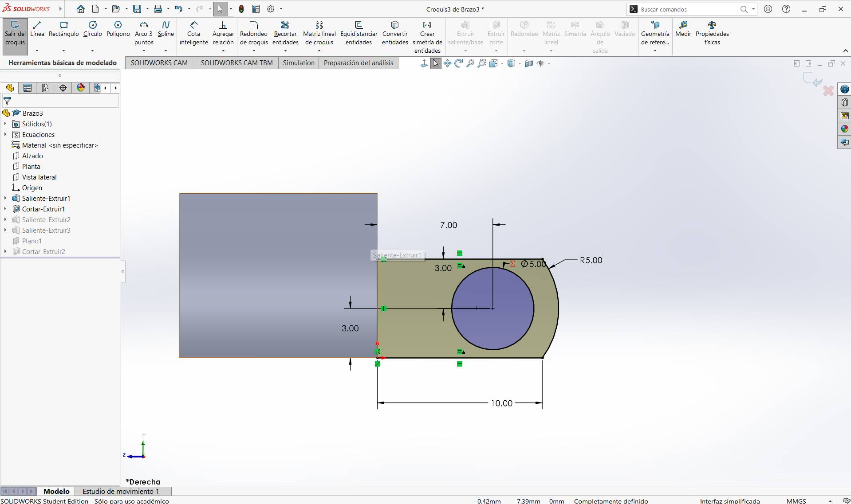The height and width of the screenshot is (504, 851).
Task: Click the cancel sketch red X
Action: pyautogui.click(x=828, y=91)
